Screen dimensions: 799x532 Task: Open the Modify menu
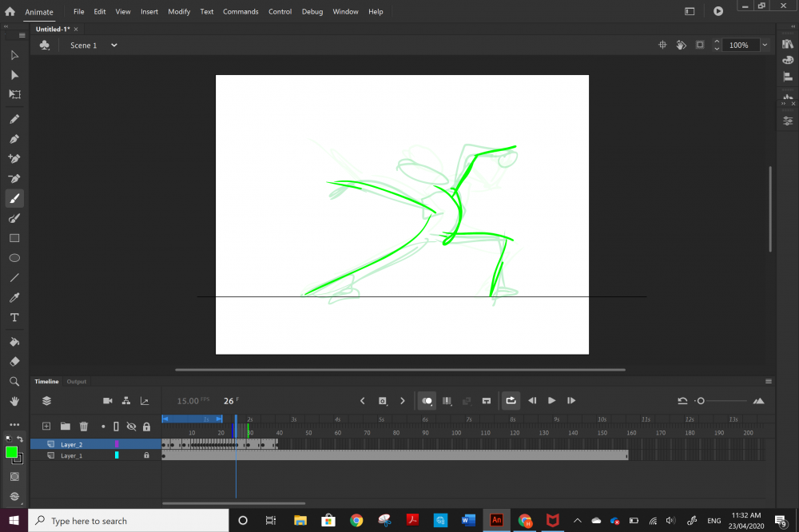click(x=179, y=12)
